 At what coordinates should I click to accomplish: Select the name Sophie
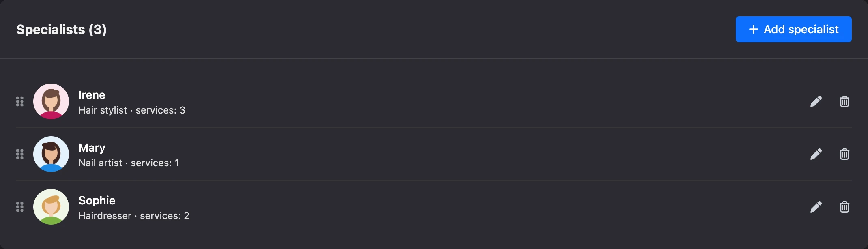pos(97,201)
